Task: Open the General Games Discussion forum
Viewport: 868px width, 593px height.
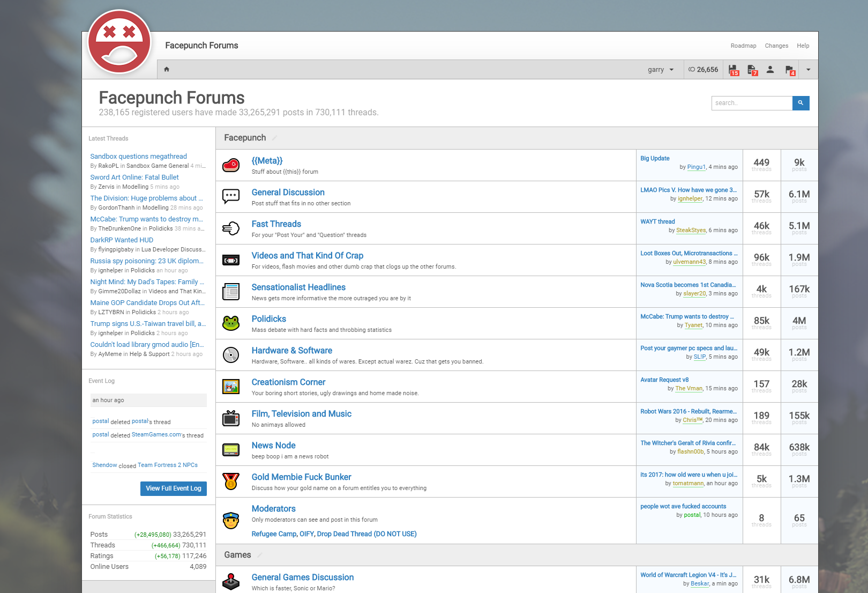Action: pos(303,577)
